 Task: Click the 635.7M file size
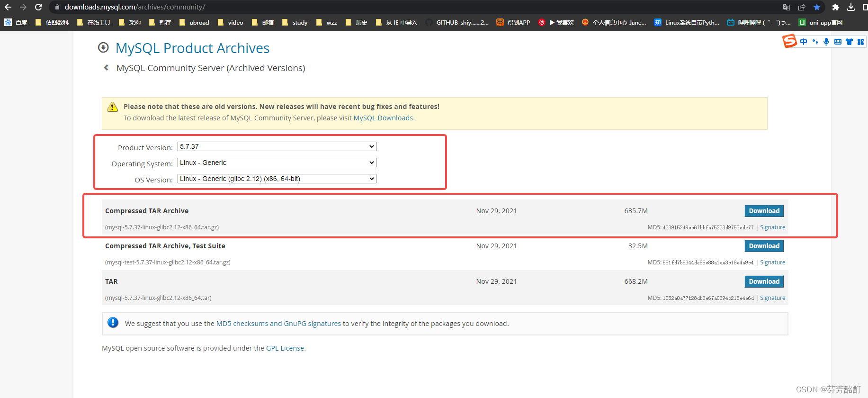click(x=636, y=211)
